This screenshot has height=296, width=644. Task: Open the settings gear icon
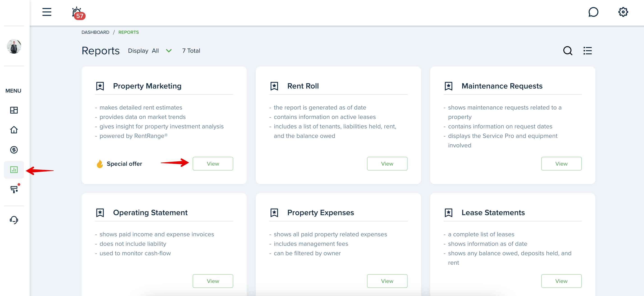point(623,12)
